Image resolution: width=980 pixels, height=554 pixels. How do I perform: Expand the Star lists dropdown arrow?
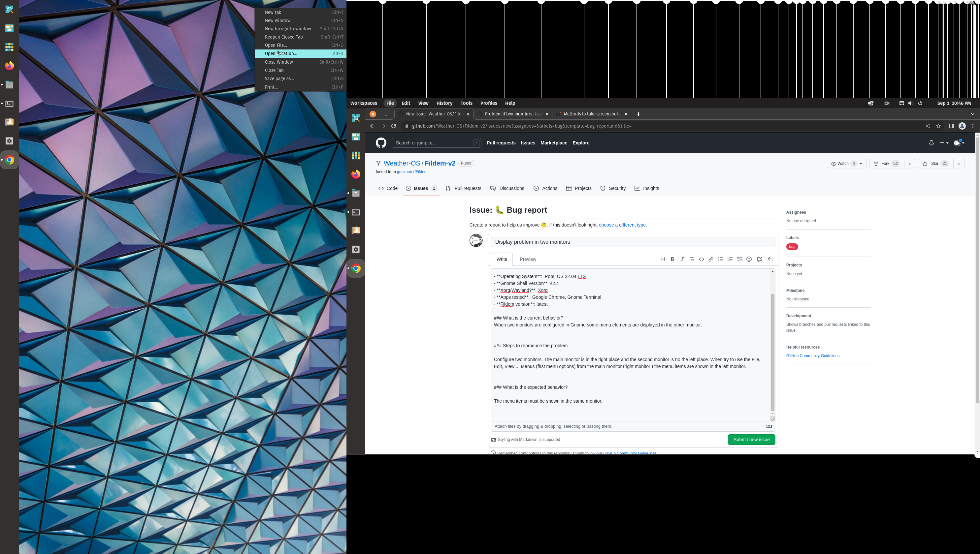[958, 164]
